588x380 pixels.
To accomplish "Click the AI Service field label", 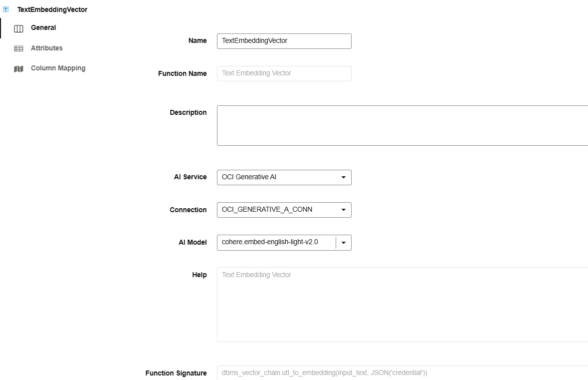I will (x=190, y=177).
